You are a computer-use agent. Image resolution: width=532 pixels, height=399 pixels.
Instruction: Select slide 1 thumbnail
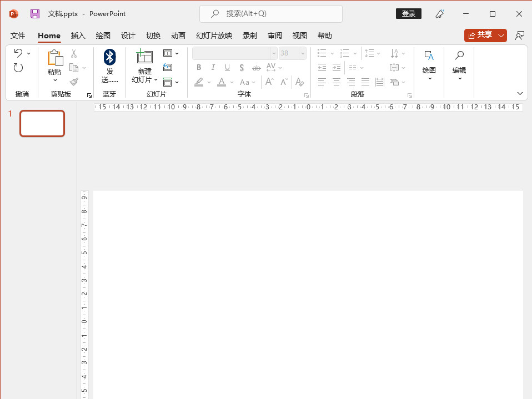tap(42, 123)
